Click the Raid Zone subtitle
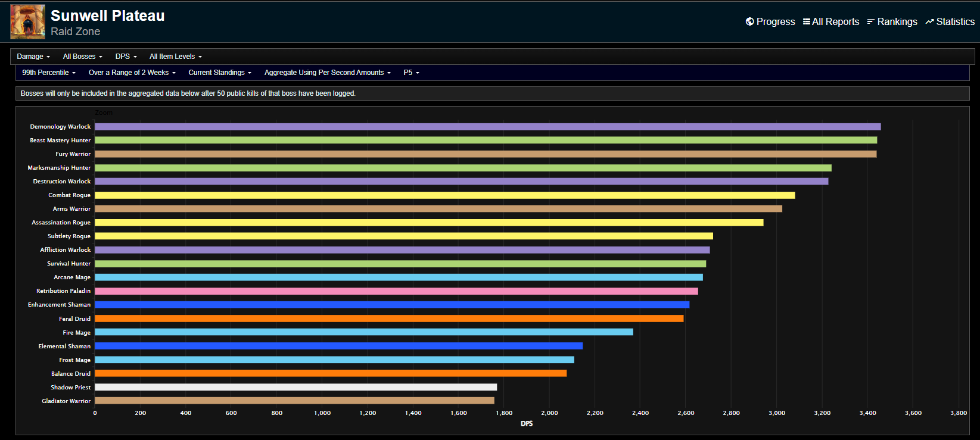The height and width of the screenshot is (440, 980). (x=75, y=32)
